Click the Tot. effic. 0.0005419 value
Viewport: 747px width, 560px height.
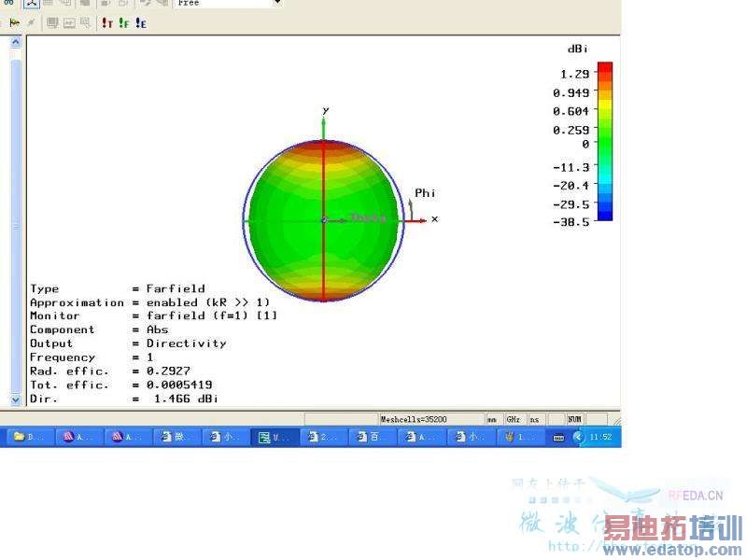[x=179, y=385]
